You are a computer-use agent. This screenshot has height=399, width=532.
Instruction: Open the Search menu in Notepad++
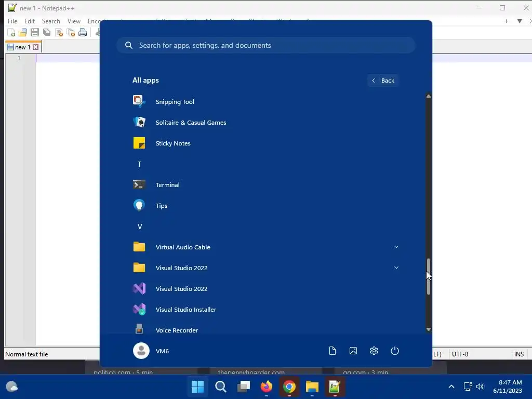pos(51,21)
